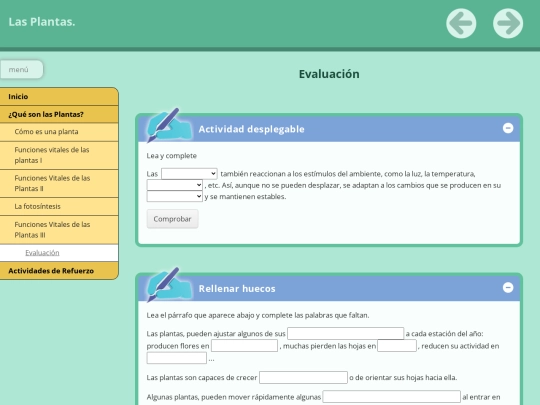Click the blank after 'muchas pierden las hojas en'
540x405 pixels.
pyautogui.click(x=397, y=345)
